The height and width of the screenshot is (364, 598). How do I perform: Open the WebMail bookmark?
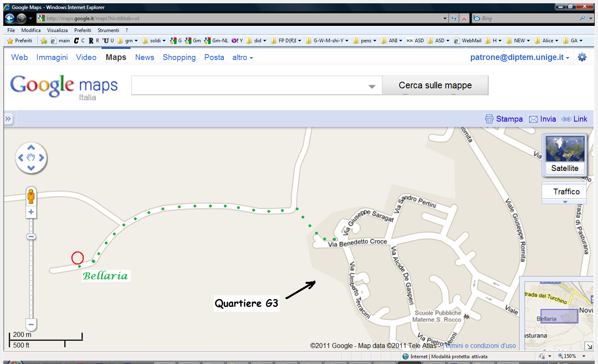click(x=467, y=41)
